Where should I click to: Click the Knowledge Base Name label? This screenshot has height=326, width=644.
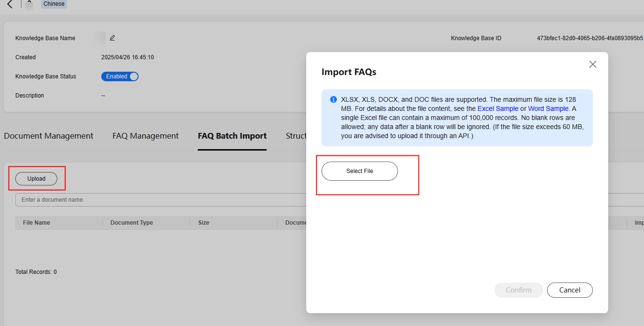pos(45,38)
